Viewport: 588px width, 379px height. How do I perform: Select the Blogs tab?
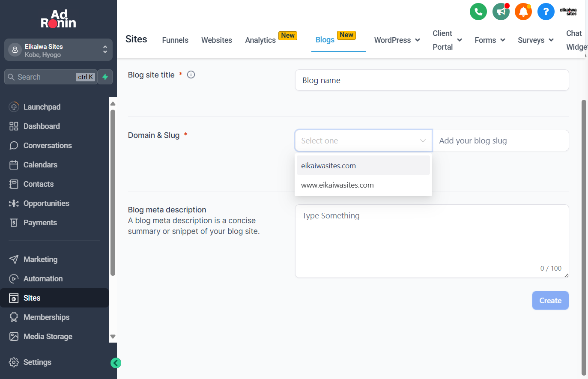click(325, 39)
